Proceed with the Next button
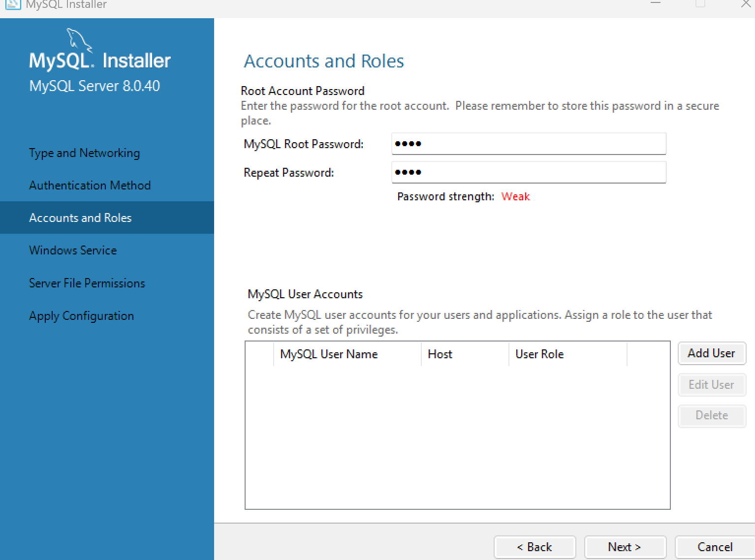This screenshot has width=755, height=560. [625, 547]
